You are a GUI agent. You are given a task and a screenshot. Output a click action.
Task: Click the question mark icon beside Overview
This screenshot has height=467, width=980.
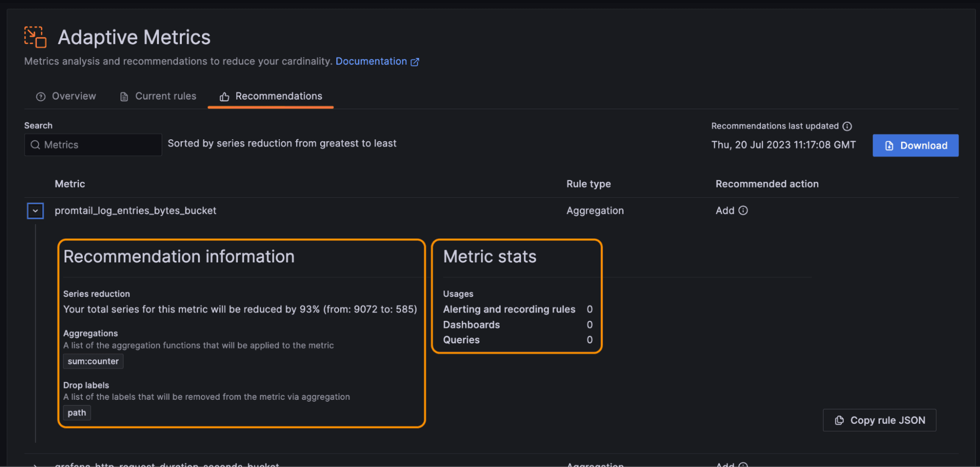coord(41,96)
